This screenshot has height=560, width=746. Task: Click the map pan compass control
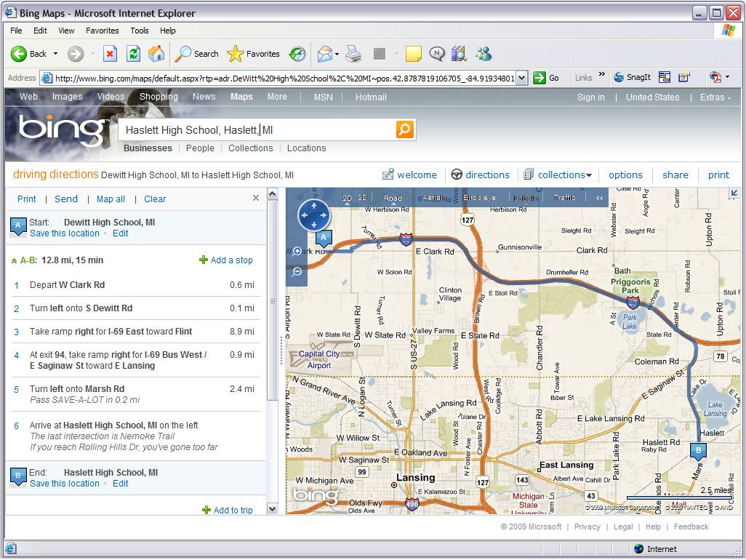click(x=313, y=215)
